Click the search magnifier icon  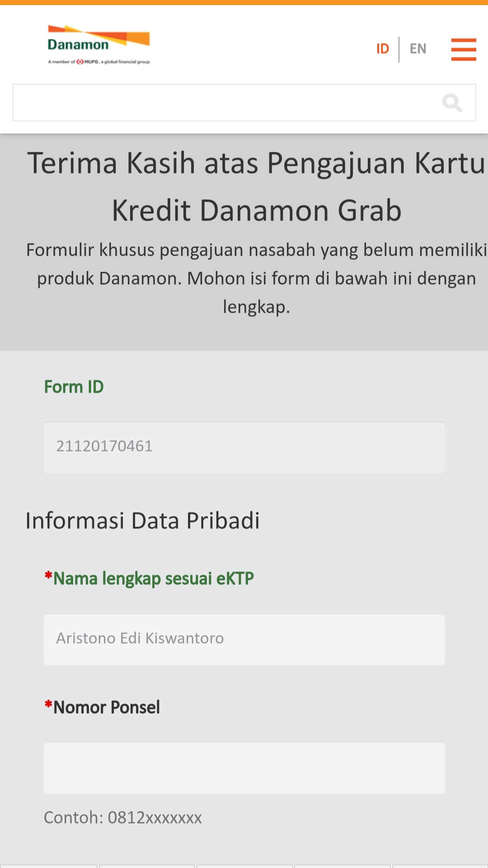452,103
